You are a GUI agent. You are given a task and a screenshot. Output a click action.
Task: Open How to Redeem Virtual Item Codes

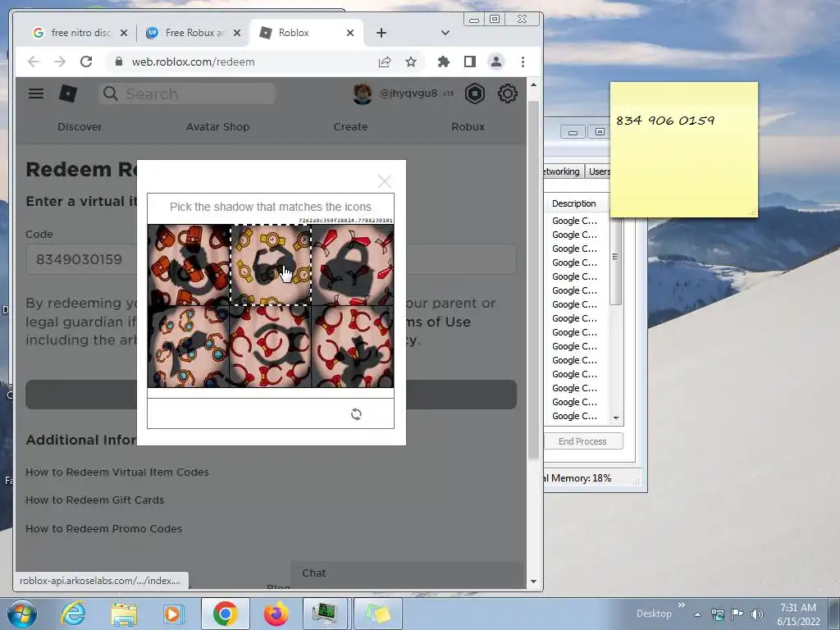[117, 472]
